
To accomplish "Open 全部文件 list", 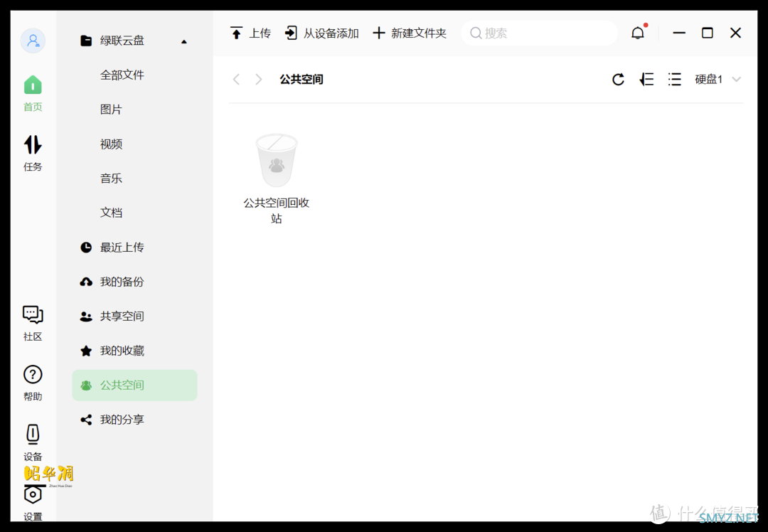I will click(122, 75).
